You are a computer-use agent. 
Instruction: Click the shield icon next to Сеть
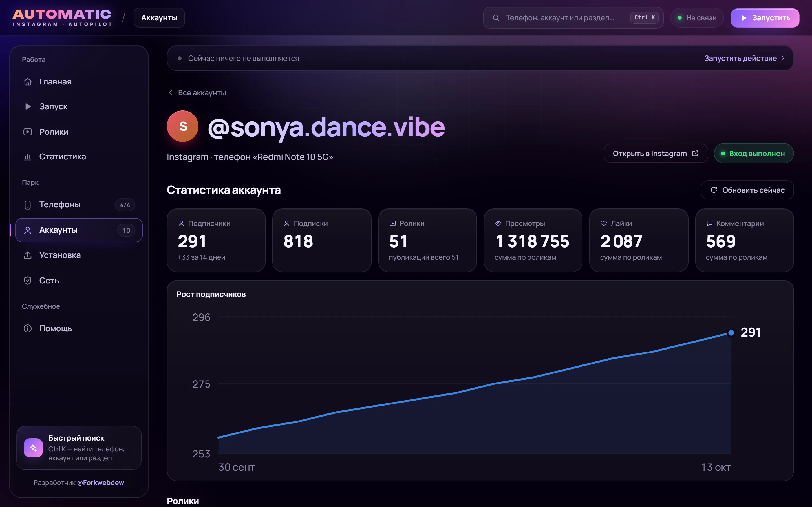tap(28, 280)
